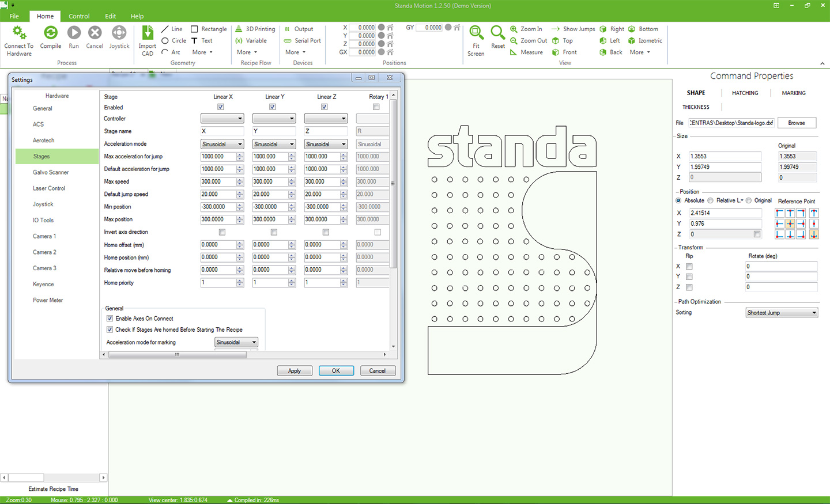Click the Connect To Hardware icon
Viewport: 830px width, 504px height.
coord(19,33)
